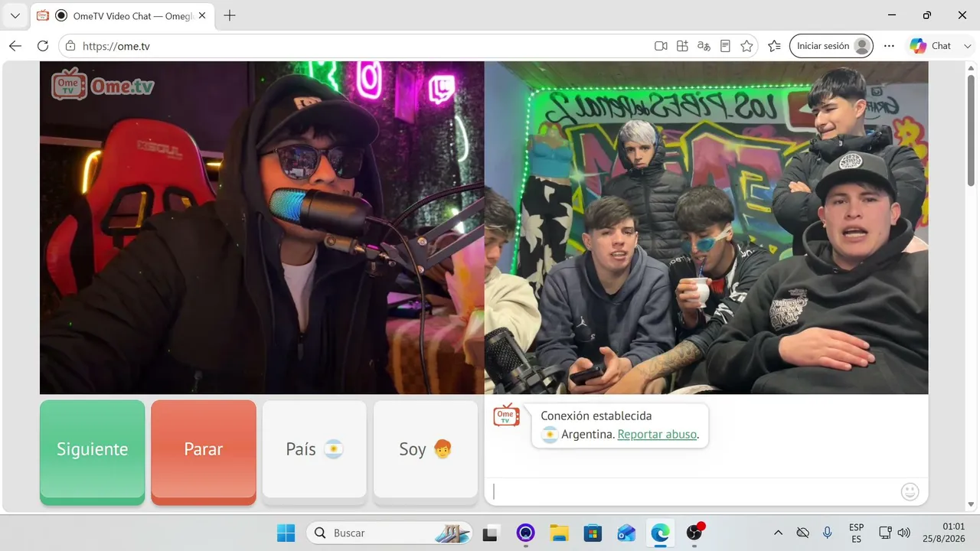Open Task View on the taskbar
Image resolution: width=980 pixels, height=551 pixels.
490,533
